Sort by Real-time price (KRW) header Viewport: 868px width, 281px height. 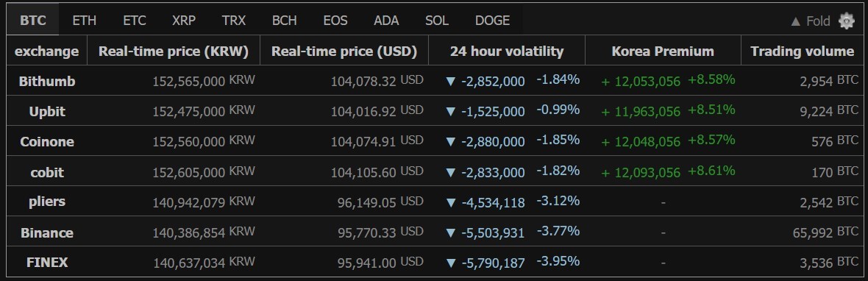click(x=174, y=51)
